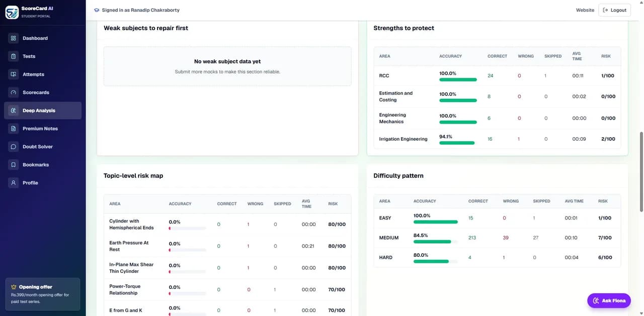Click the 6/100 risk value for HARD

tap(605, 257)
